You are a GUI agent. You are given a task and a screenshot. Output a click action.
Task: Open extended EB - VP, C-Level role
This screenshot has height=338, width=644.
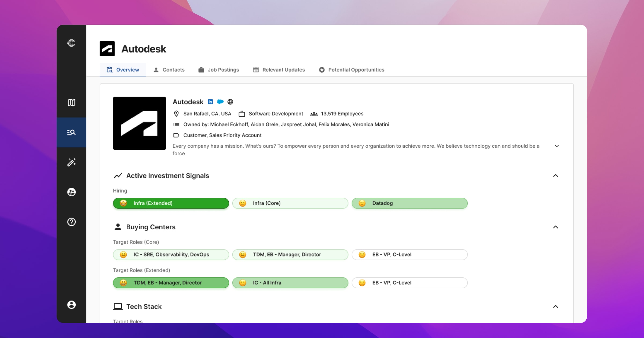coord(410,283)
